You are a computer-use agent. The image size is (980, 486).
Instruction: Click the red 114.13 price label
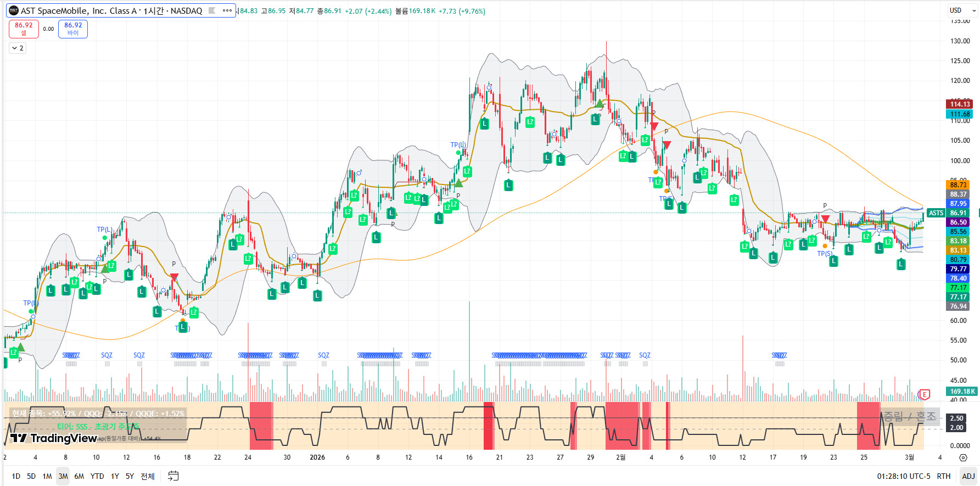(960, 104)
